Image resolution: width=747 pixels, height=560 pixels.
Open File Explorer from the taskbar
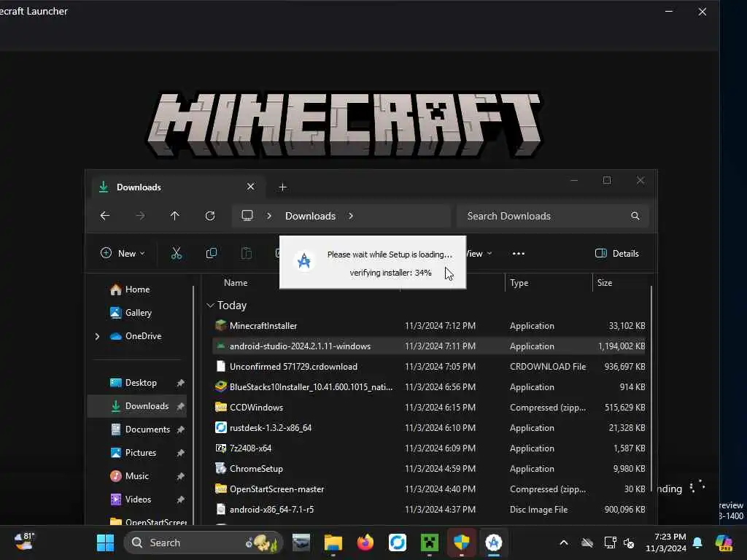tap(333, 542)
